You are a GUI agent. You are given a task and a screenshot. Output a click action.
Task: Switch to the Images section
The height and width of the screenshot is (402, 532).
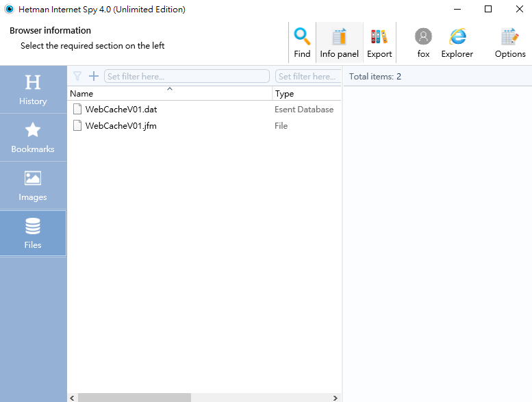(33, 186)
